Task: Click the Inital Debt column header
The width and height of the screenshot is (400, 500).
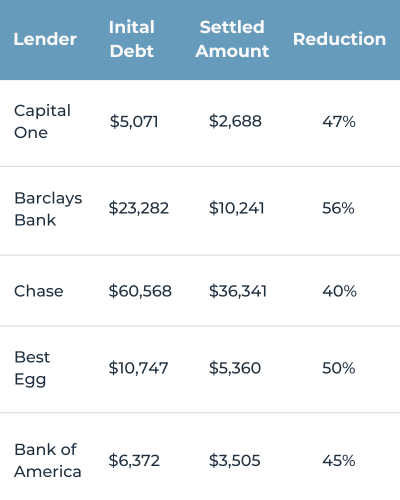Action: pos(132,39)
